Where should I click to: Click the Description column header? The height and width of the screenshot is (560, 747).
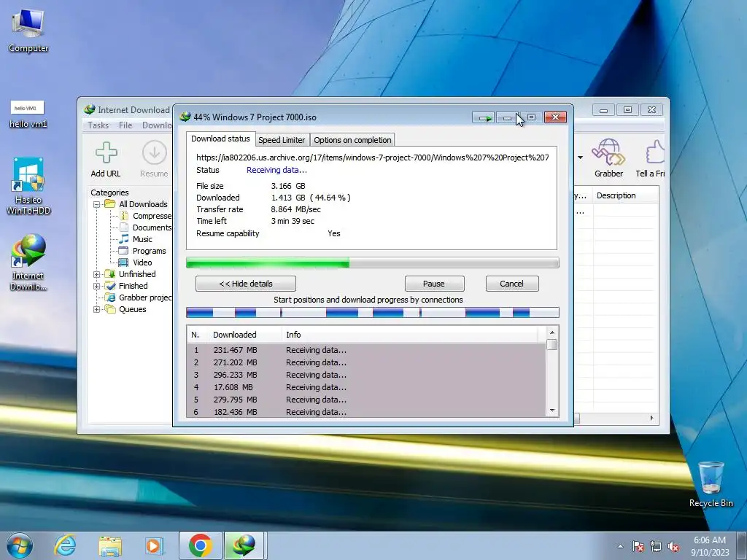pyautogui.click(x=625, y=195)
